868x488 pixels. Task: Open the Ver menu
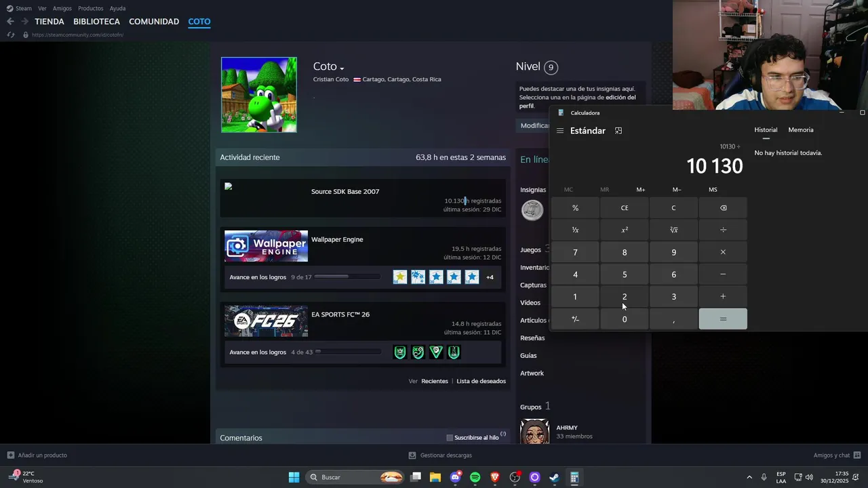[42, 8]
